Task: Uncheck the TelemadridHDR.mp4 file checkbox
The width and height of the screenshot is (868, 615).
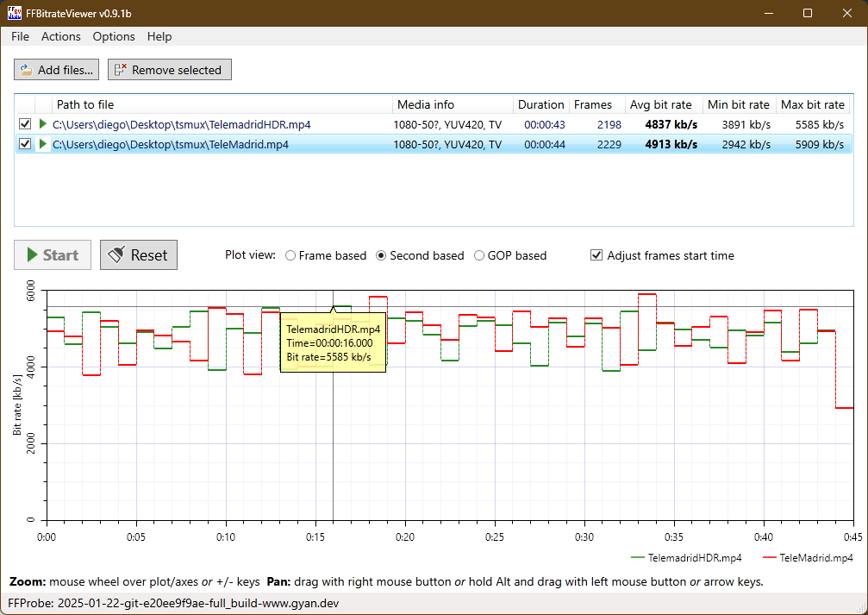Action: tap(25, 124)
